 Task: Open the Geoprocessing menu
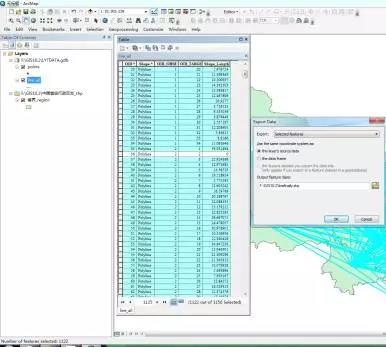click(123, 29)
